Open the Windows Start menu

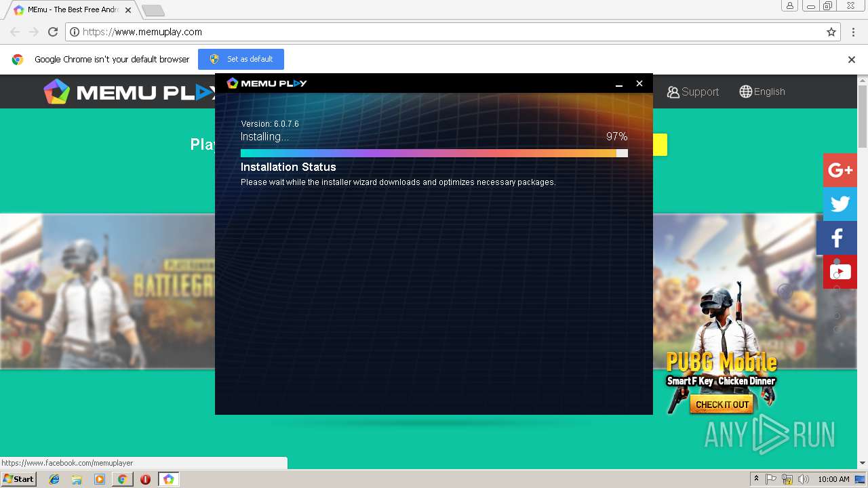click(18, 479)
